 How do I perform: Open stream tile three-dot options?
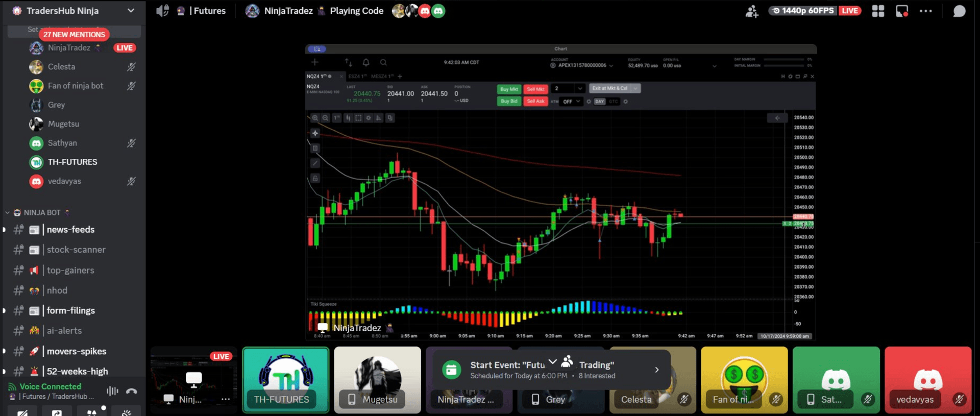pyautogui.click(x=225, y=399)
